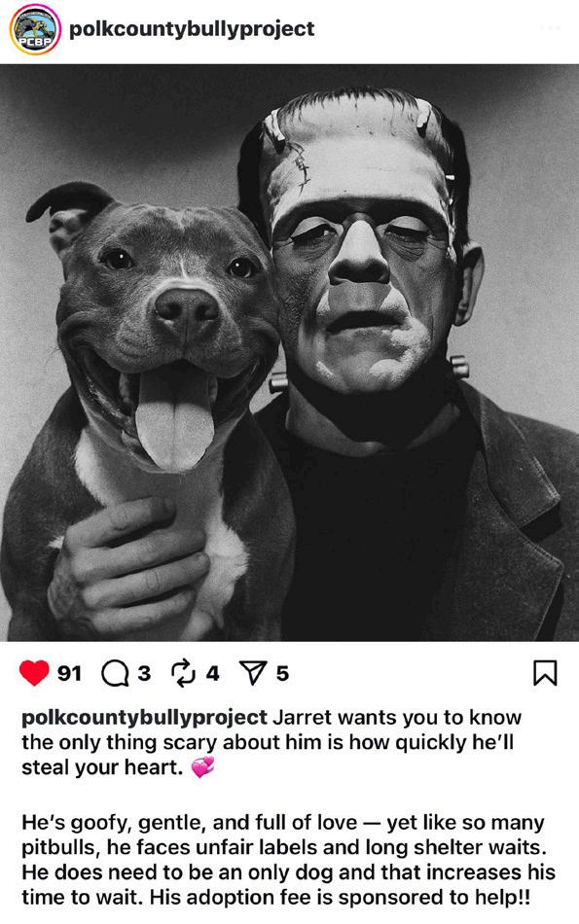This screenshot has height=924, width=579.
Task: Select the caption line mentioning Jarret
Action: pos(271,718)
